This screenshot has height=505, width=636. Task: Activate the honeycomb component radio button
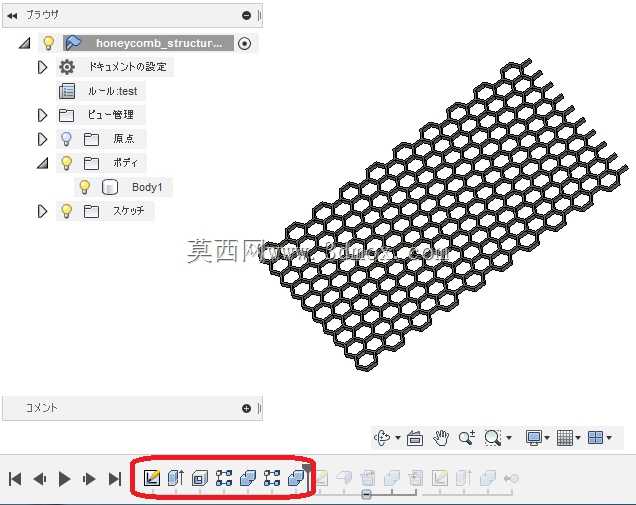pos(245,43)
